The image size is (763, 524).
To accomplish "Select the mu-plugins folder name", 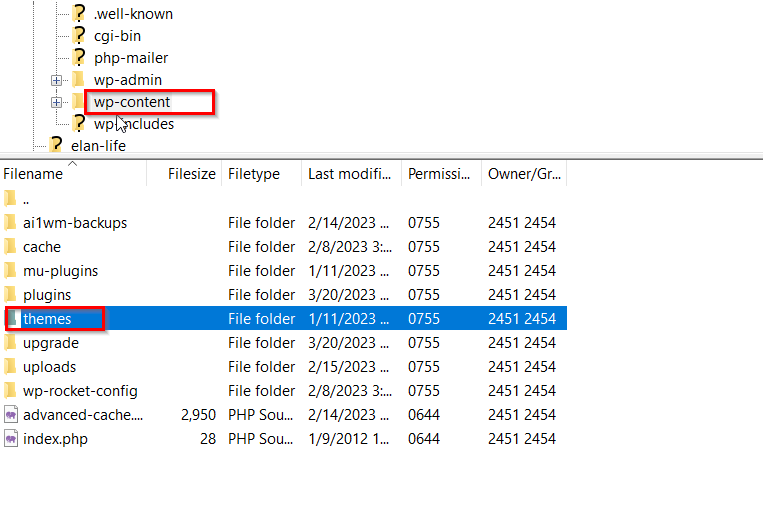I will tap(60, 271).
